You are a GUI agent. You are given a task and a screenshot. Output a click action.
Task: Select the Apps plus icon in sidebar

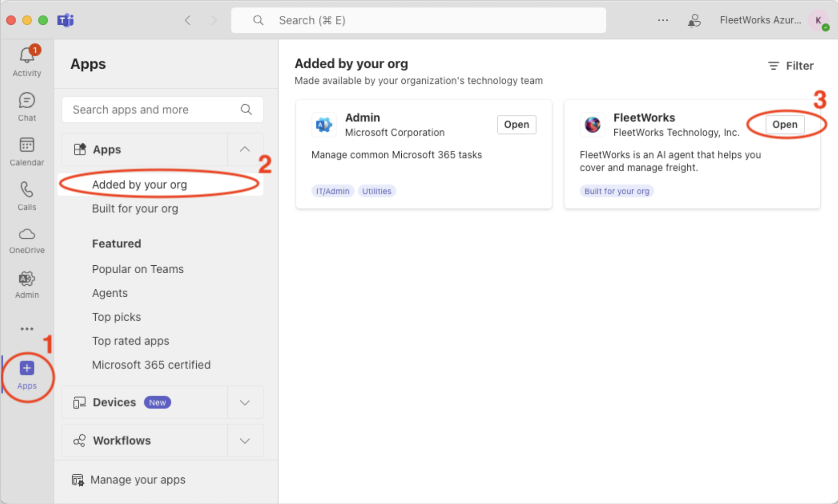27,368
